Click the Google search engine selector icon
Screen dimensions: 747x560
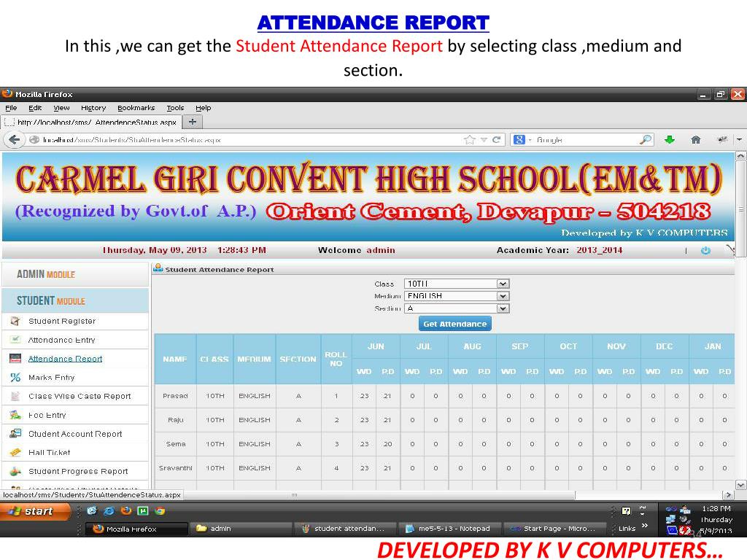[x=519, y=139]
